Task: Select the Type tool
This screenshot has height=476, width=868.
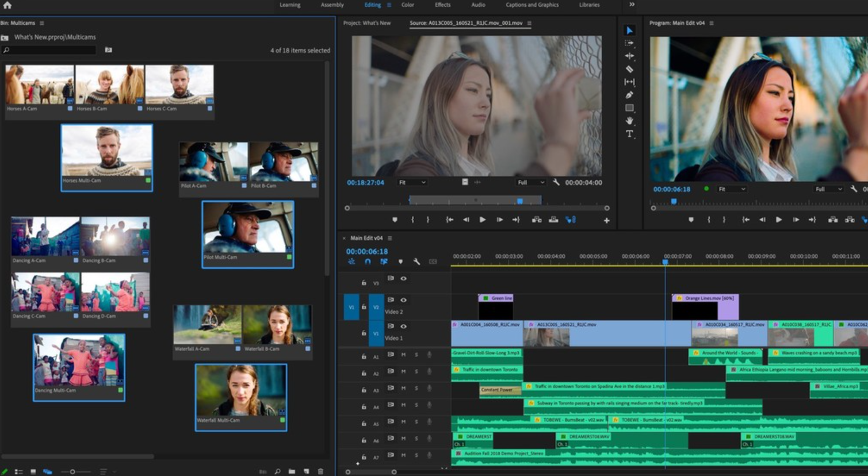Action: pos(629,134)
